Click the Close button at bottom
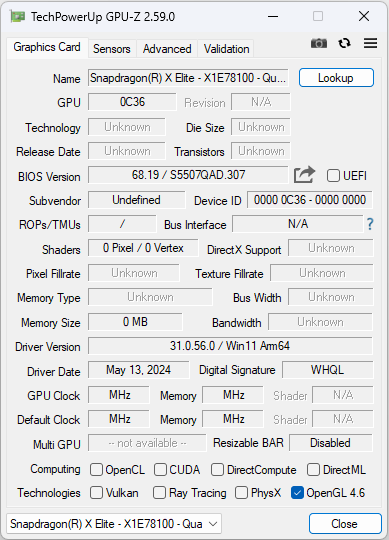The height and width of the screenshot is (540, 389). [345, 523]
